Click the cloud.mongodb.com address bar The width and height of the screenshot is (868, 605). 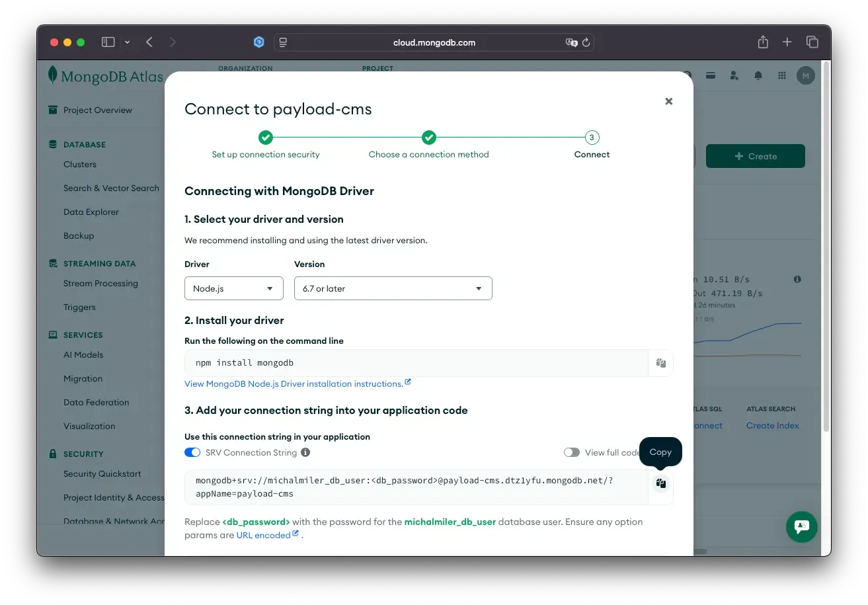(x=434, y=42)
